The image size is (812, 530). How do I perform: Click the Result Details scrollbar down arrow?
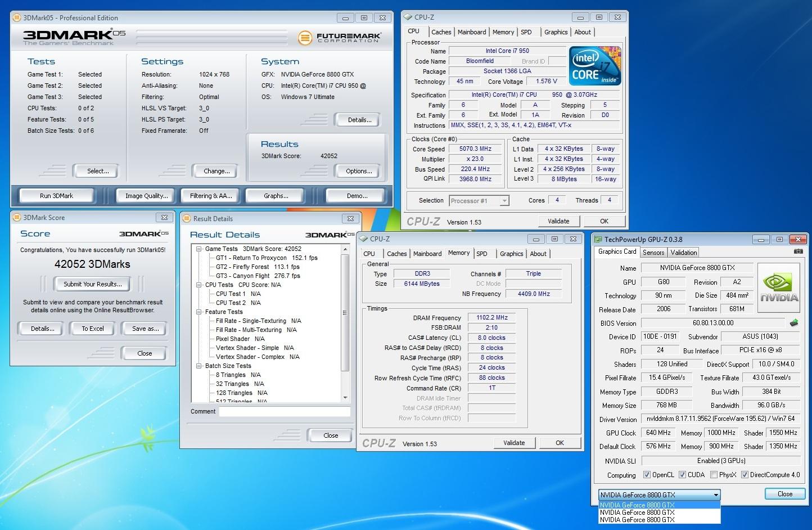pyautogui.click(x=345, y=398)
